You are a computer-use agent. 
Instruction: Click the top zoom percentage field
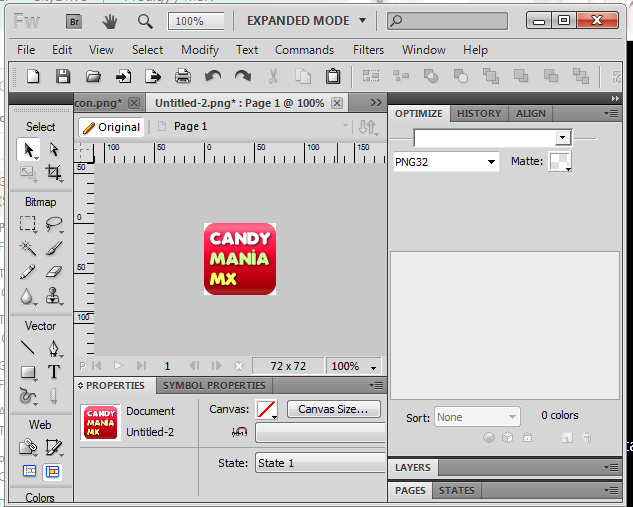tap(196, 21)
